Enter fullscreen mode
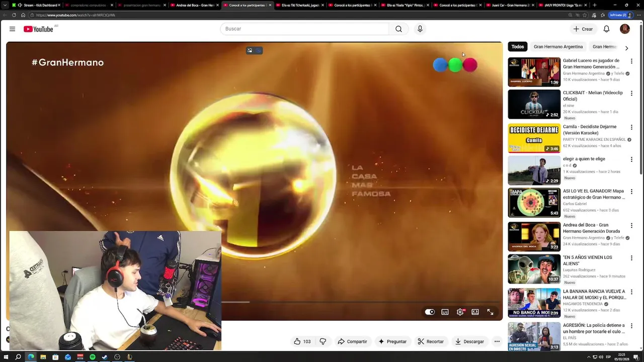Image resolution: width=644 pixels, height=362 pixels. click(490, 312)
